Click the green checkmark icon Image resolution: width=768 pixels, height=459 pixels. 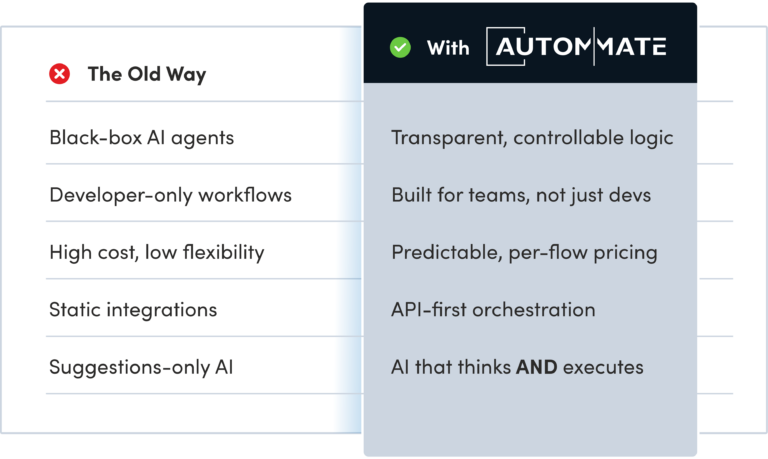(400, 47)
